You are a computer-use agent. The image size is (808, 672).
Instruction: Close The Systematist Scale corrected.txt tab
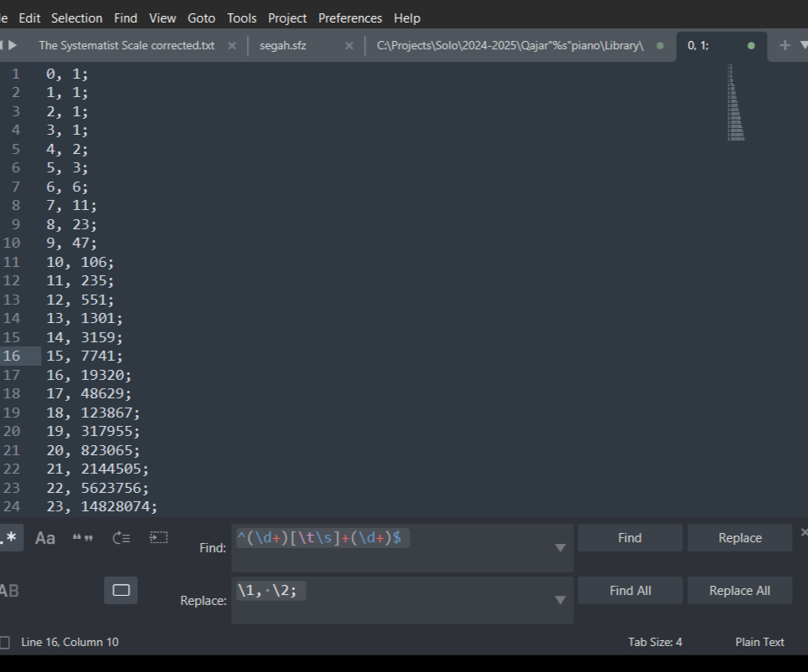(x=232, y=45)
